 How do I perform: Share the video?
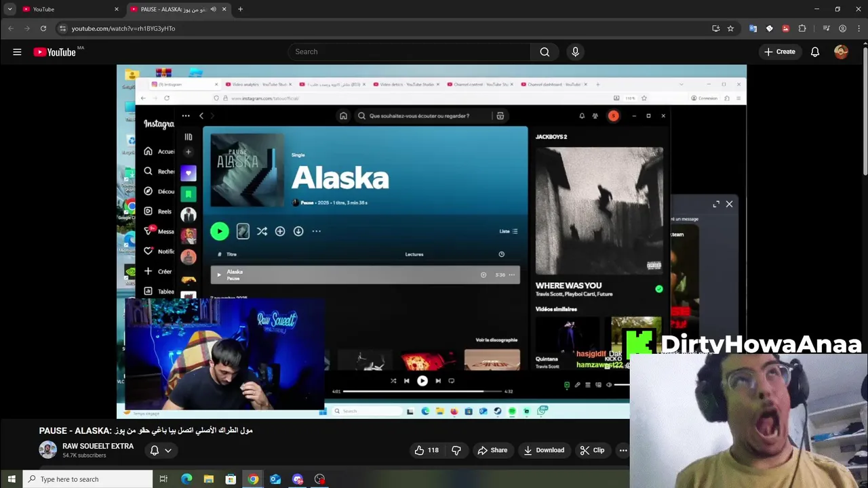[492, 450]
